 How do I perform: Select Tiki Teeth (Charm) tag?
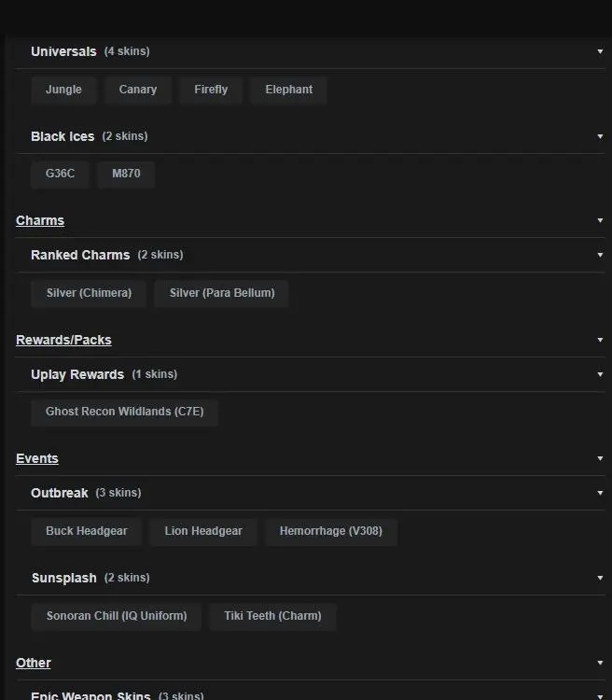coord(272,616)
